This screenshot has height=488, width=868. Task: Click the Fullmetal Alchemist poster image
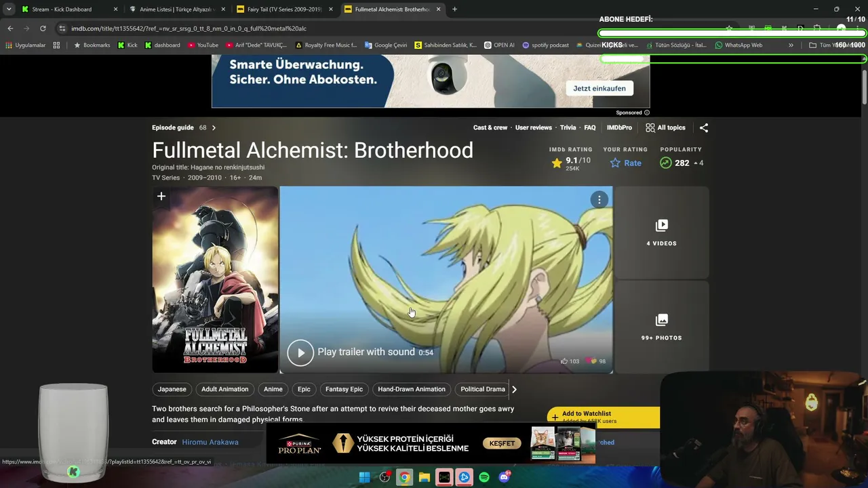point(215,280)
